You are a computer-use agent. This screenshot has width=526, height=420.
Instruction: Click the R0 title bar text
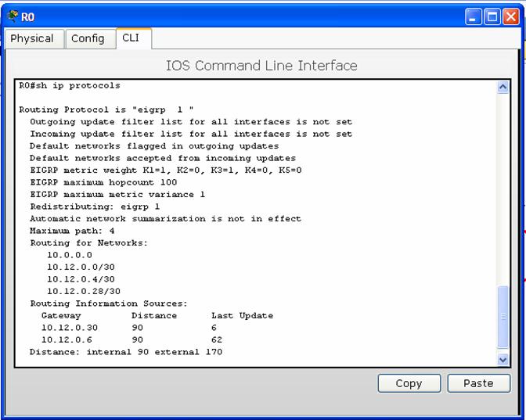click(x=28, y=16)
